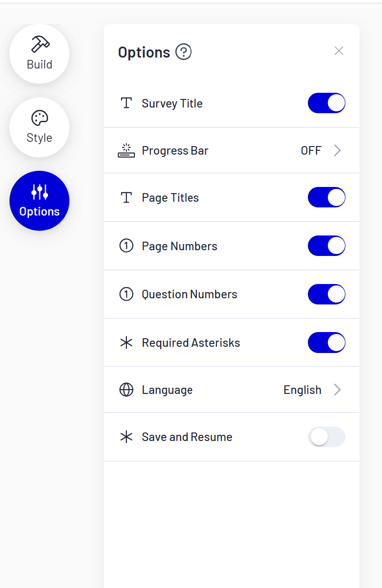Click the Survey Title text icon
The image size is (382, 588).
(126, 103)
